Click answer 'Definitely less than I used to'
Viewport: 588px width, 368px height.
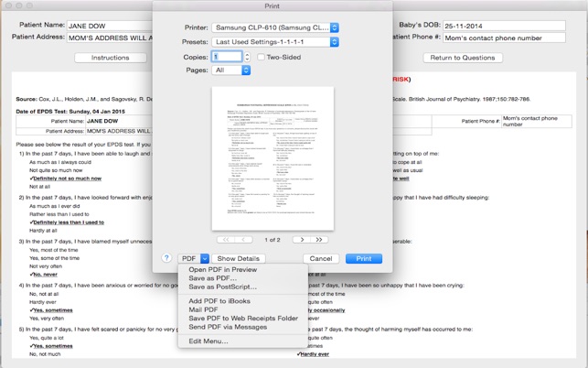point(67,222)
